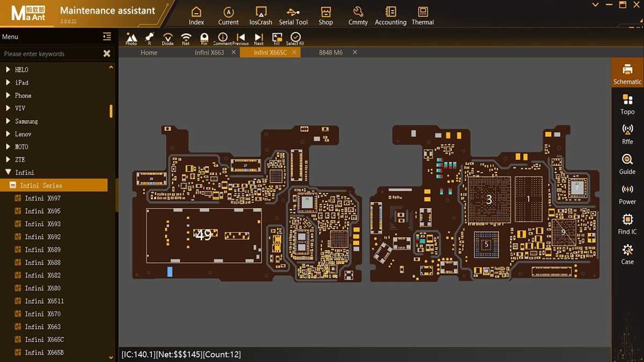Viewport: 644px width, 362px height.
Task: Select the Diode value tool
Action: pyautogui.click(x=168, y=39)
